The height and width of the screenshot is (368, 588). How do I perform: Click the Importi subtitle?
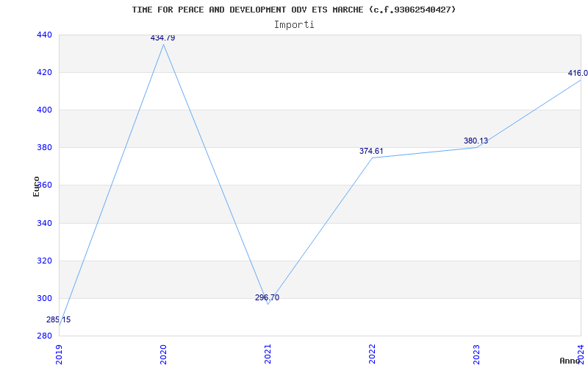(x=294, y=25)
